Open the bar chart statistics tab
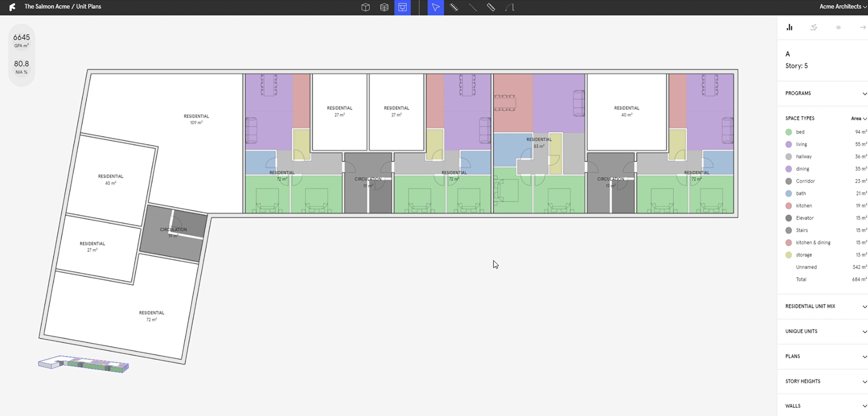Image resolution: width=868 pixels, height=416 pixels. pos(789,27)
